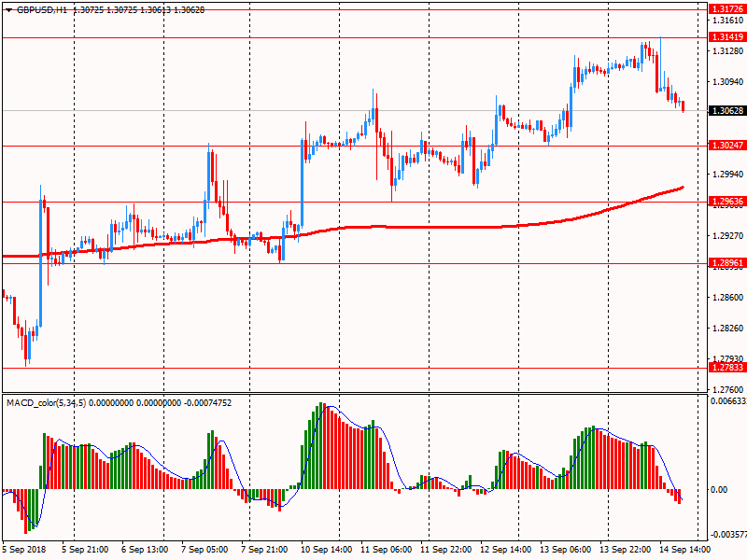
Task: Click the 12 Sep 14:00 time label
Action: [505, 550]
